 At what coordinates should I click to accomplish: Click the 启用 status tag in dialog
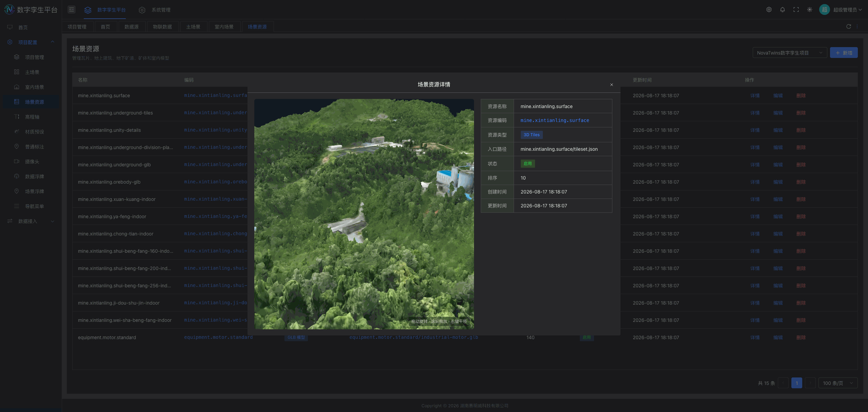tap(528, 163)
